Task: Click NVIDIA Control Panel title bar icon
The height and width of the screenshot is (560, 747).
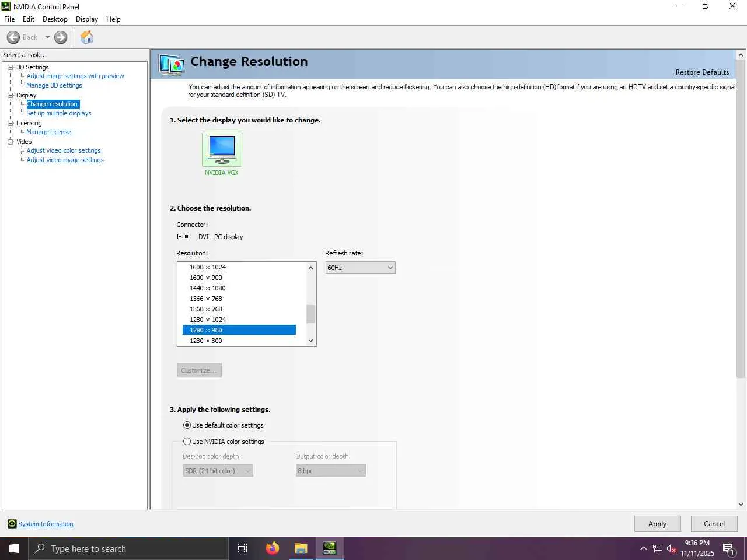Action: coord(6,6)
